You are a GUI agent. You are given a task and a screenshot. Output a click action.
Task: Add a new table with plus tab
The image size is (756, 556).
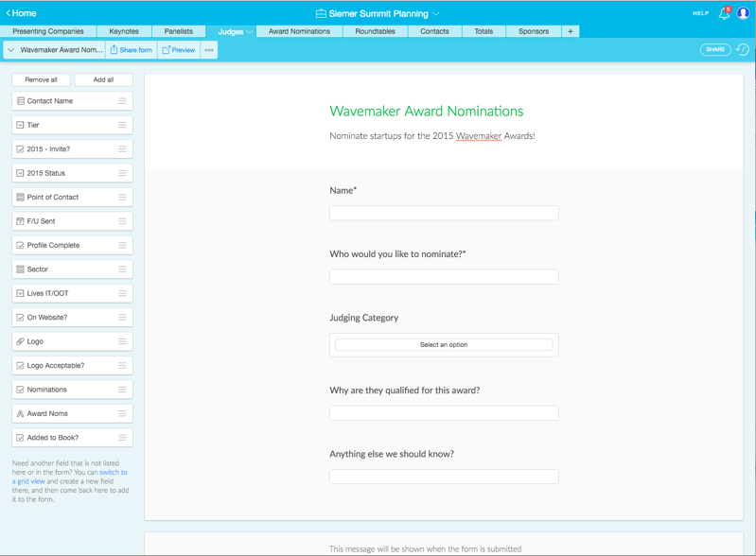[x=571, y=31]
